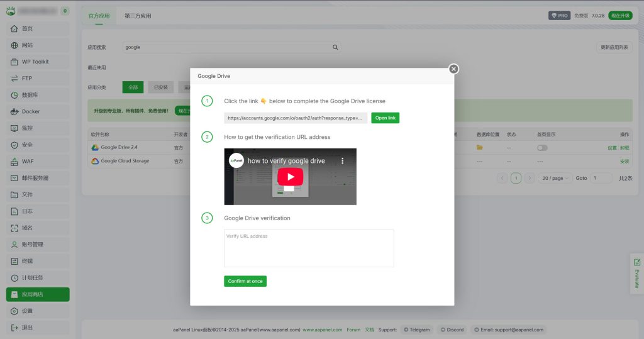This screenshot has height=339, width=644.
Task: Click the yellow folder location icon
Action: click(479, 147)
